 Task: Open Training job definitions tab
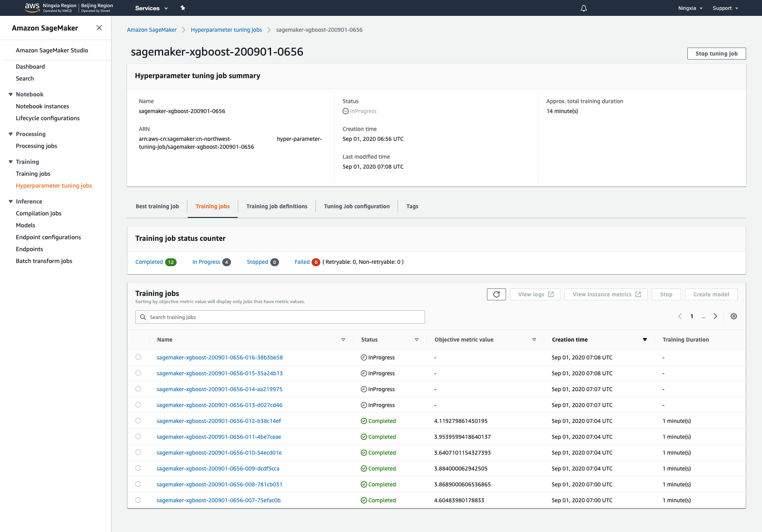pos(277,206)
